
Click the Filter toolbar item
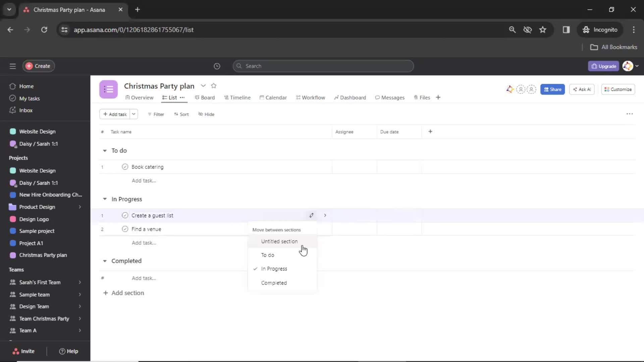click(155, 114)
